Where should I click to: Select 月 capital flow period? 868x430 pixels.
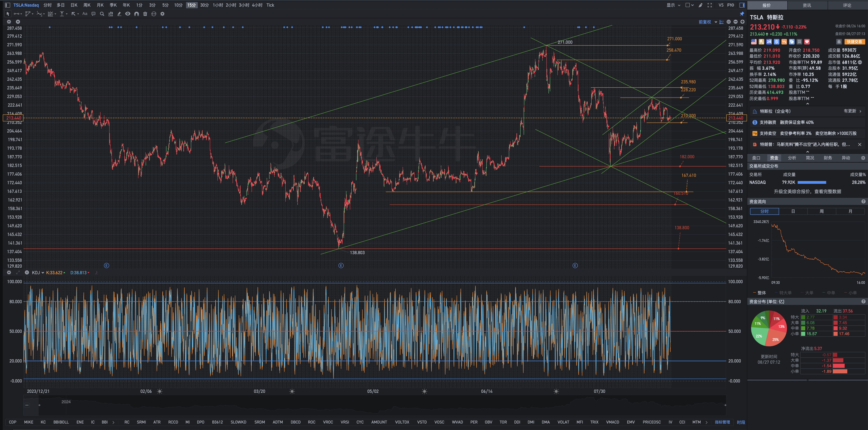(x=850, y=211)
